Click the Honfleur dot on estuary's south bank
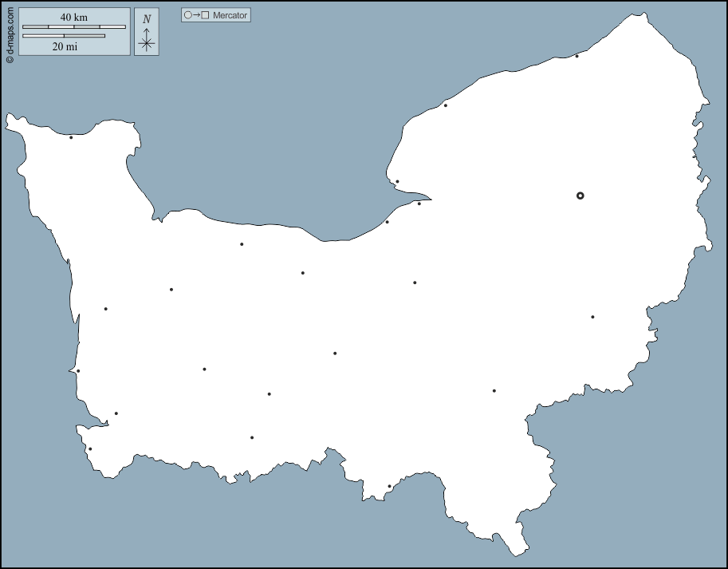Image resolution: width=728 pixels, height=569 pixels. (419, 203)
